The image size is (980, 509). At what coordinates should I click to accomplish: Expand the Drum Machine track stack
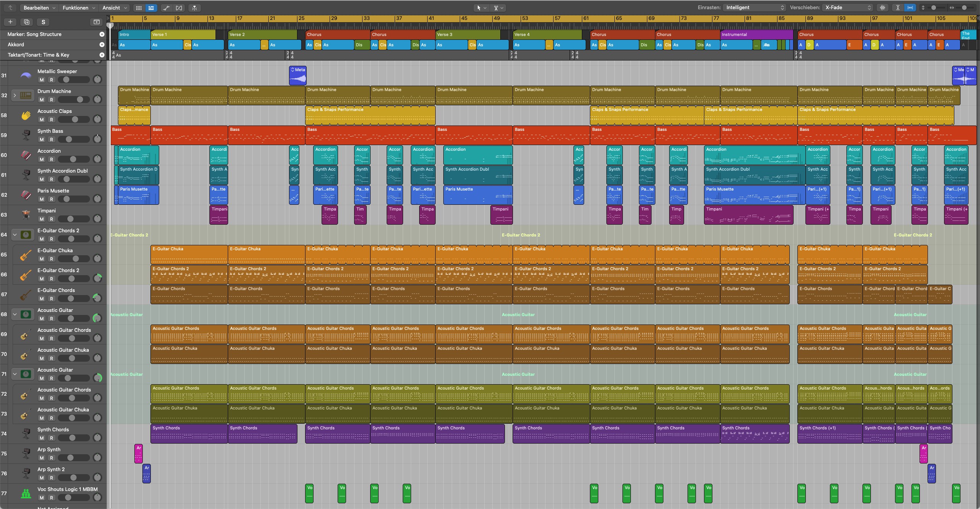[x=15, y=95]
